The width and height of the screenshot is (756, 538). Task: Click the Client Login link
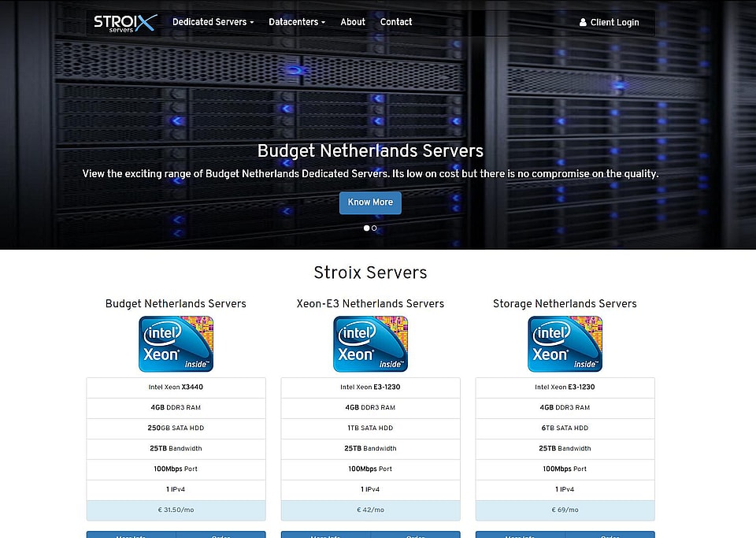609,23
